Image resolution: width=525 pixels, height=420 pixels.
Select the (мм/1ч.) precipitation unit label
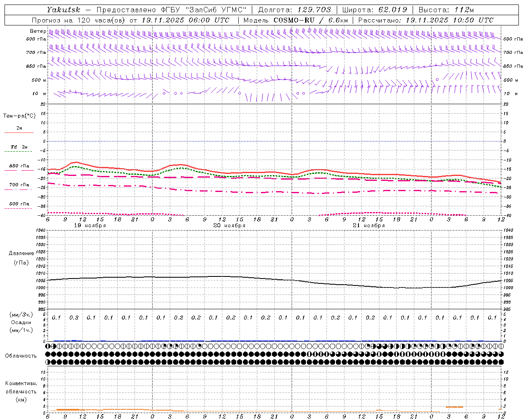(21, 330)
